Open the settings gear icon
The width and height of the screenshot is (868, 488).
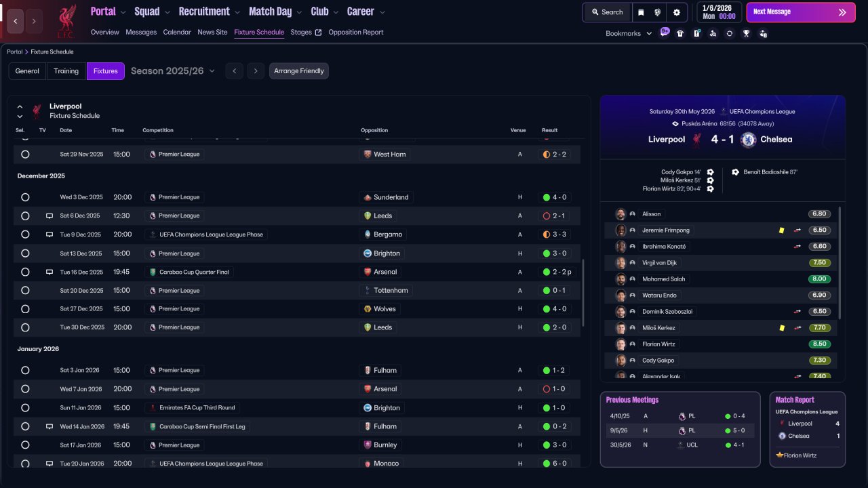[677, 12]
